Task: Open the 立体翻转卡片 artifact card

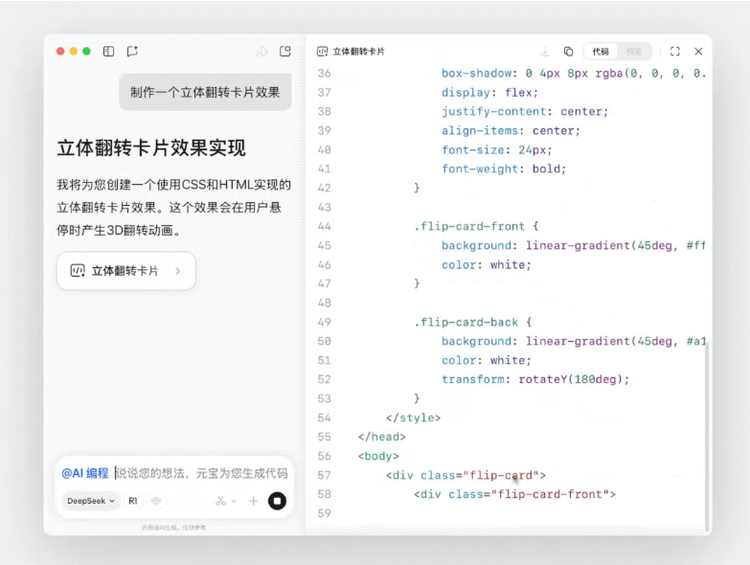Action: (126, 271)
